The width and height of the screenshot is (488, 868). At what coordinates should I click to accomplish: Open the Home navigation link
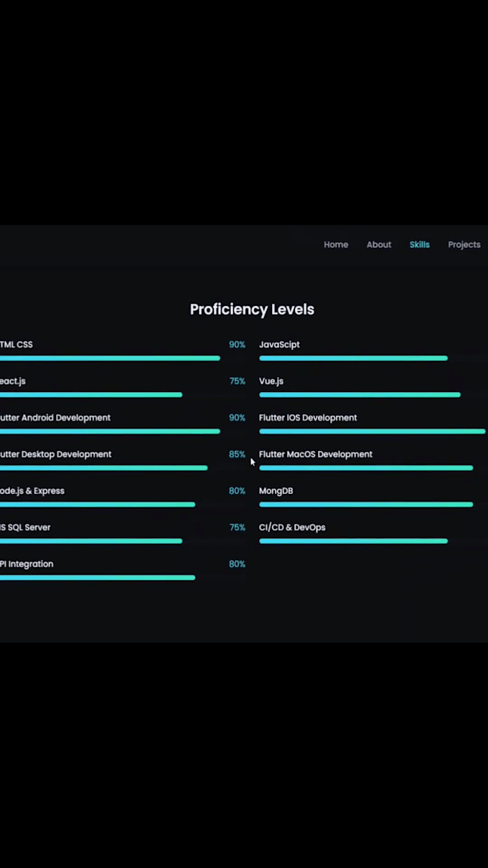pyautogui.click(x=336, y=245)
